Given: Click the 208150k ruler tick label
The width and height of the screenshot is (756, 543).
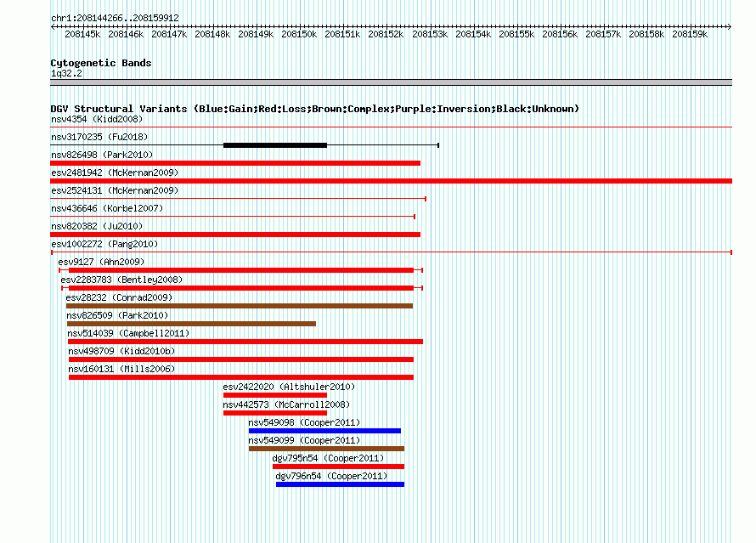Looking at the screenshot, I should pyautogui.click(x=299, y=34).
